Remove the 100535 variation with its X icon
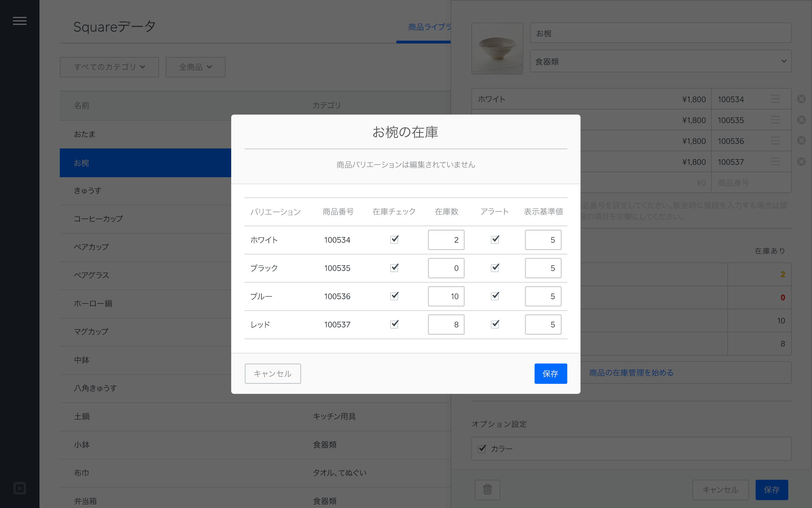Screen dimensions: 812x508 tap(801, 120)
